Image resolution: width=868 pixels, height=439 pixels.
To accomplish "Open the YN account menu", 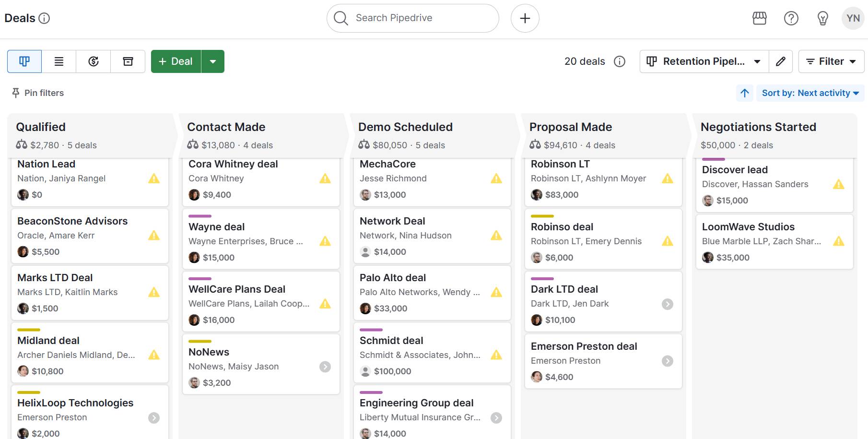I will point(853,18).
